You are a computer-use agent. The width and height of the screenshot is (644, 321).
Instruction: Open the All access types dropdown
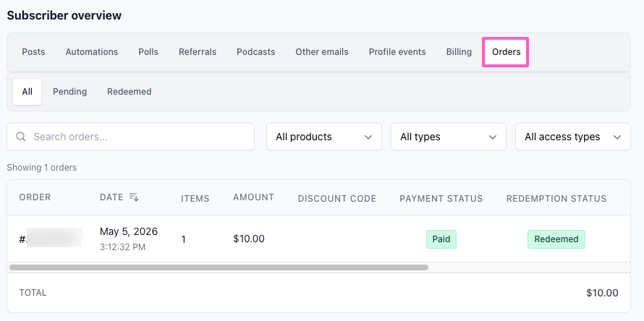pos(573,137)
